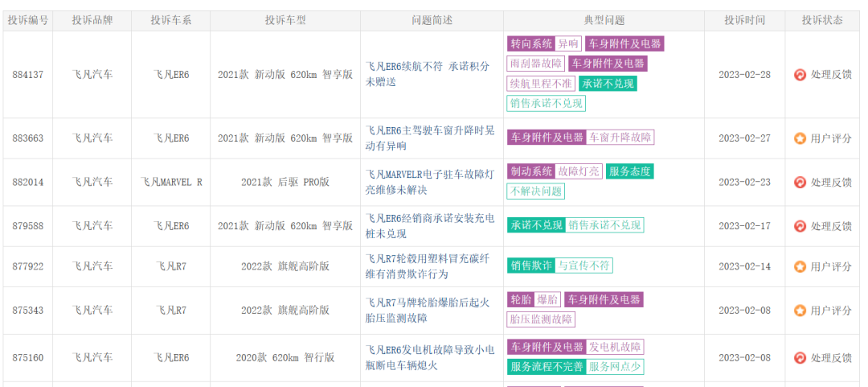Viewport: 868px width, 387px height.
Task: Click the 2020款 620km 智行版 model cell
Action: (x=285, y=357)
